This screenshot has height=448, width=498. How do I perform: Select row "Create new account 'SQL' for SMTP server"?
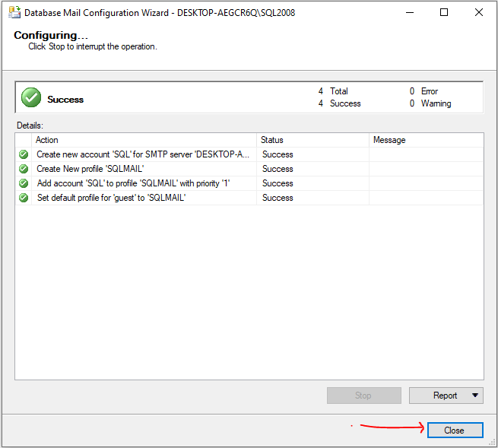pyautogui.click(x=249, y=154)
